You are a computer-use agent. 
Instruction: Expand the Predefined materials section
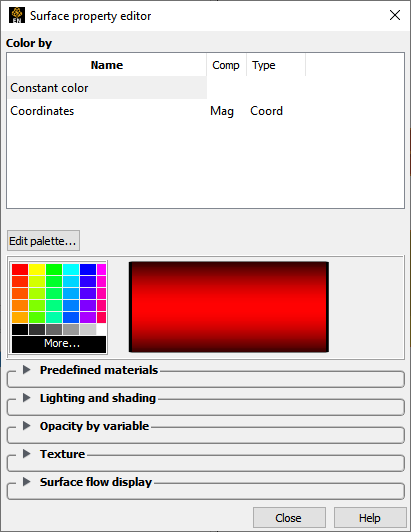coord(26,370)
